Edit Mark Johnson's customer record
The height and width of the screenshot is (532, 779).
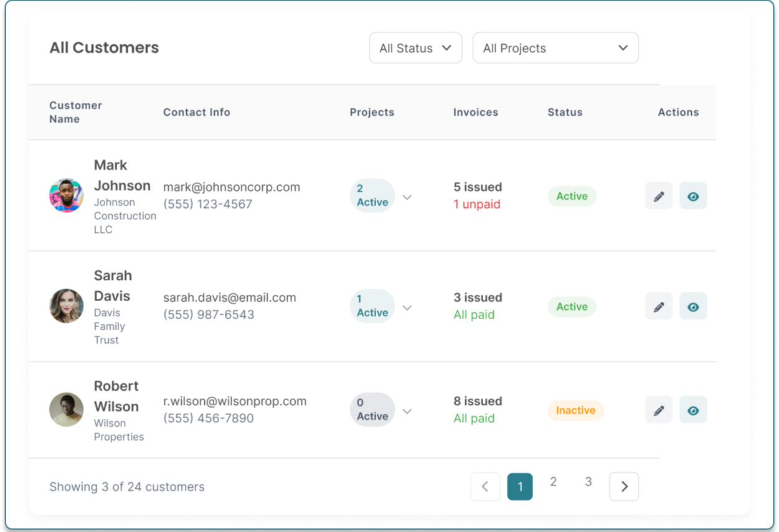659,196
